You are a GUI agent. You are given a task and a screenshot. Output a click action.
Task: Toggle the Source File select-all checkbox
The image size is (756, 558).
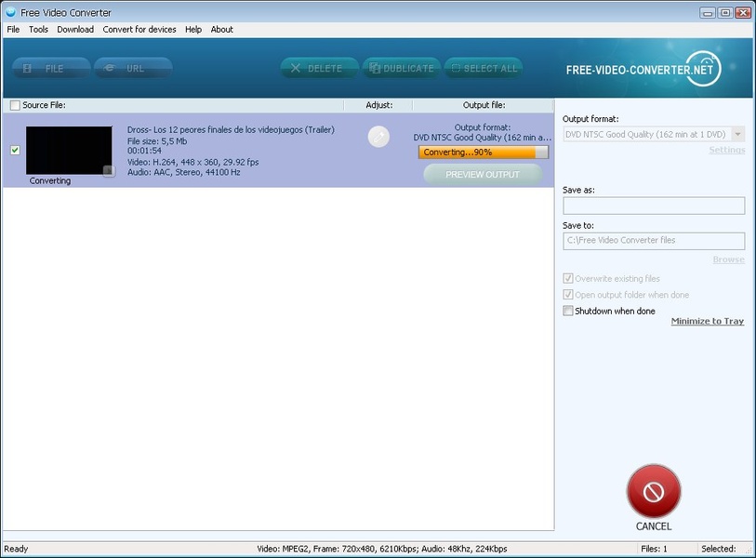(x=15, y=105)
